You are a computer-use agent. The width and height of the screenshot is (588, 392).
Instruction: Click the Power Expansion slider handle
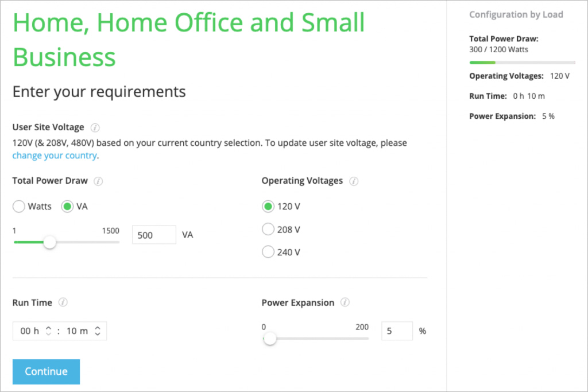click(270, 339)
